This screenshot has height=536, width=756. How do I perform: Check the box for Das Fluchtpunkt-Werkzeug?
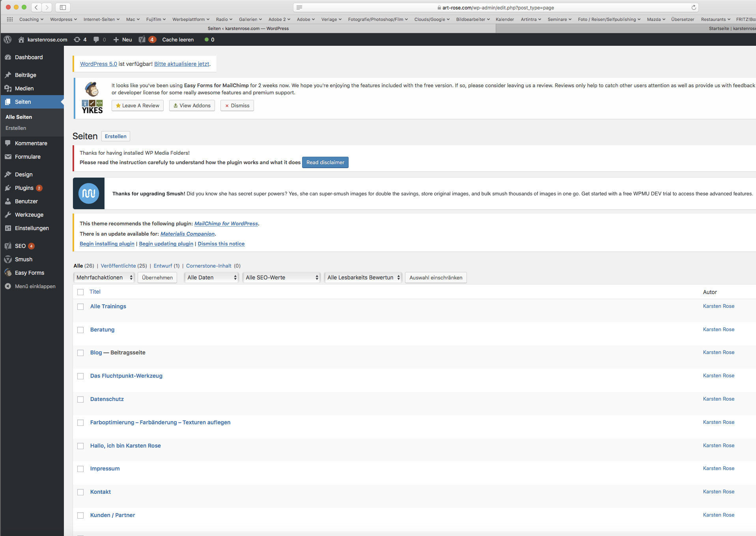tap(80, 376)
